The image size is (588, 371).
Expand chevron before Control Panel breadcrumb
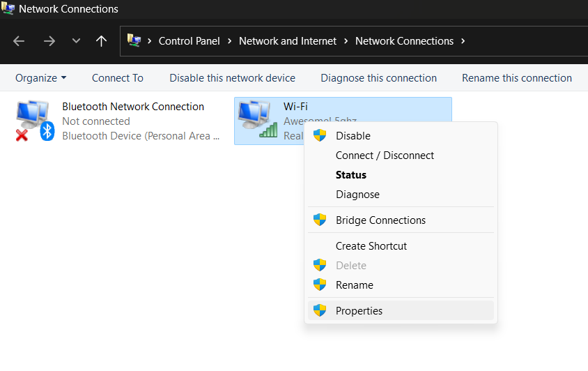point(150,41)
